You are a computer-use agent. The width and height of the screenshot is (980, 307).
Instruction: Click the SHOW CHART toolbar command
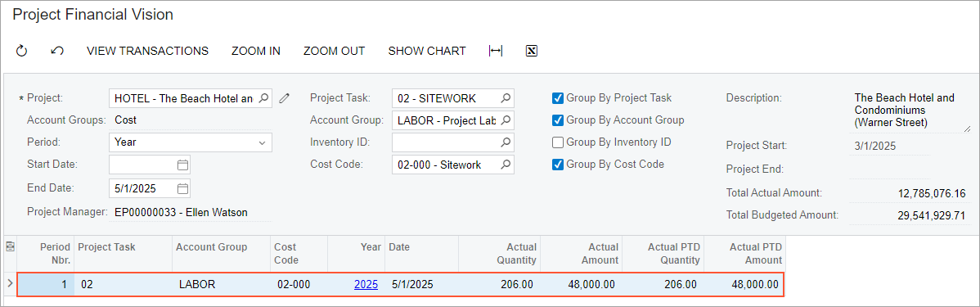[x=427, y=51]
